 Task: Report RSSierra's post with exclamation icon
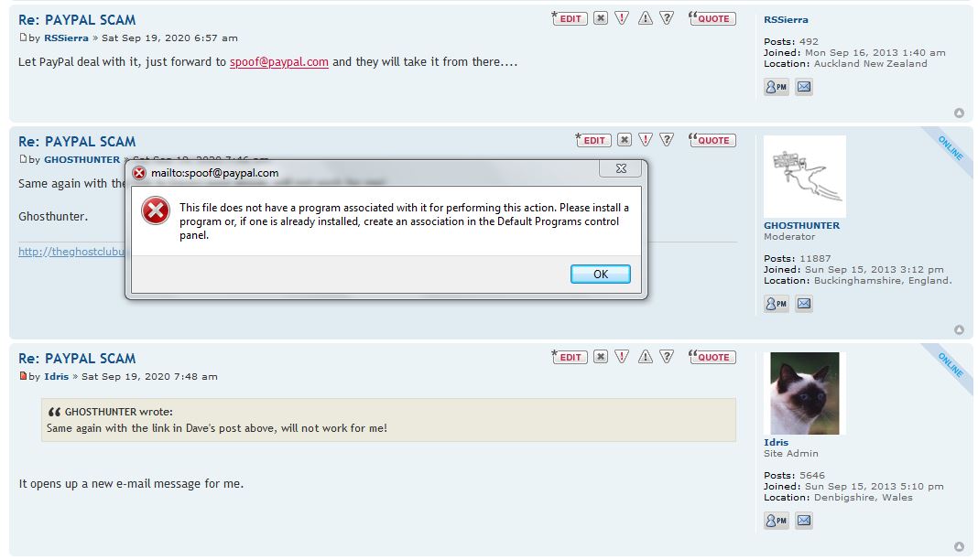pyautogui.click(x=623, y=18)
